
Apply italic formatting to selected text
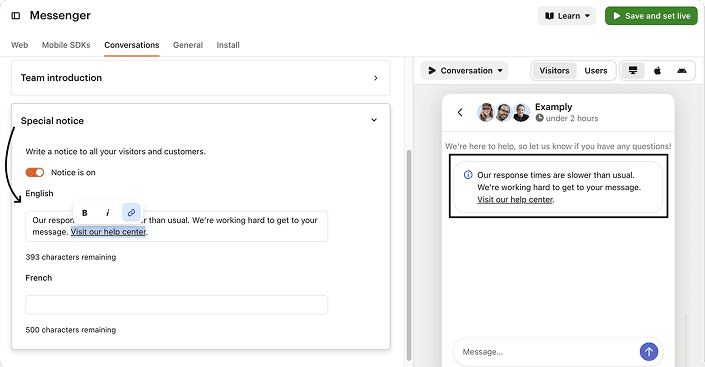(x=107, y=213)
